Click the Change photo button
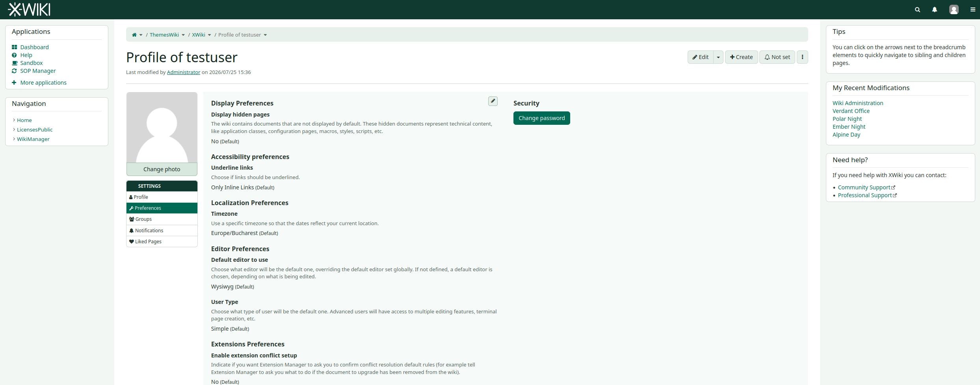 [x=162, y=169]
